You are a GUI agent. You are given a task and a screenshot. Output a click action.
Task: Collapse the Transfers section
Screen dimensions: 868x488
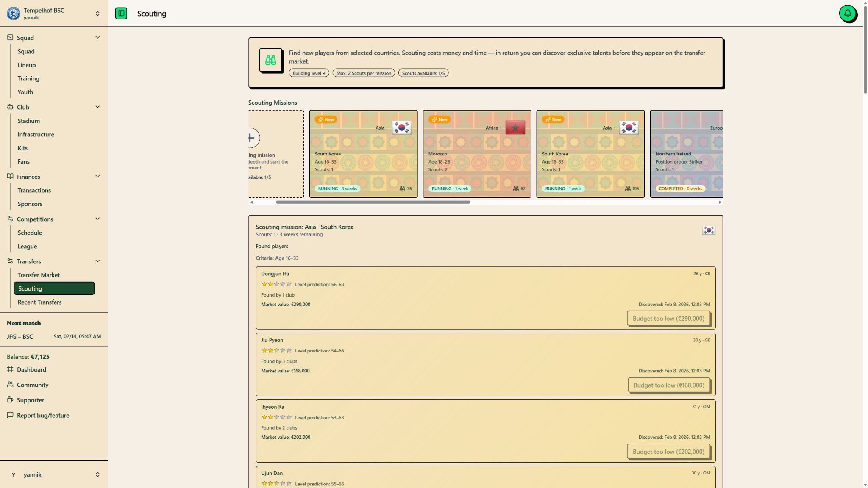click(x=97, y=261)
